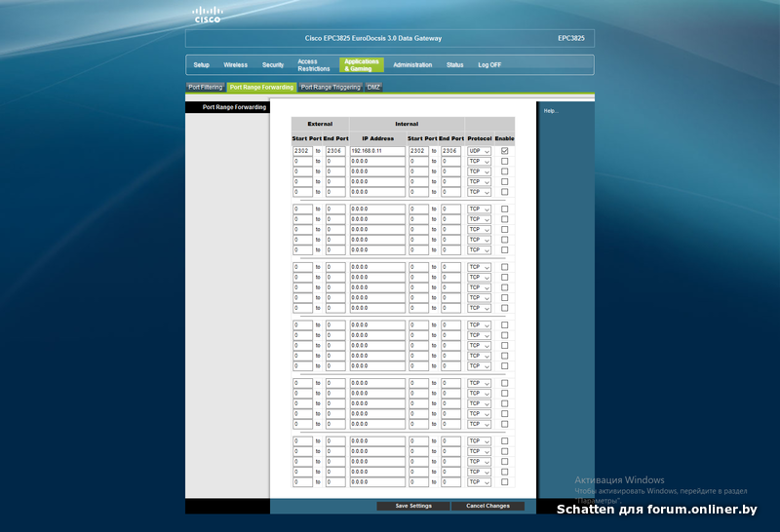
Task: Click Log OFF in the navigation bar
Action: pos(489,65)
